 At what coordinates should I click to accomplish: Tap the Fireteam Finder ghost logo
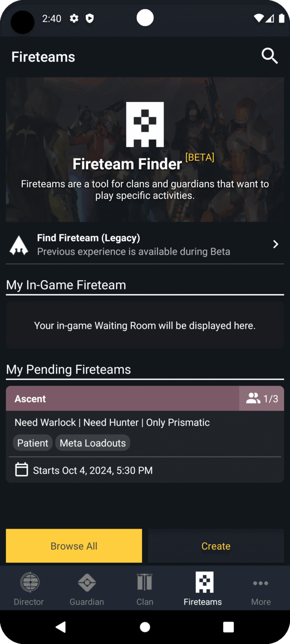pyautogui.click(x=145, y=124)
